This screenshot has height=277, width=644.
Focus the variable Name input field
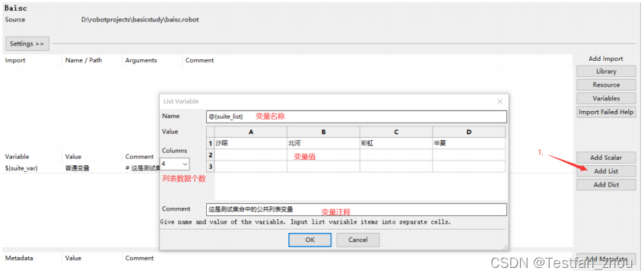click(x=357, y=116)
